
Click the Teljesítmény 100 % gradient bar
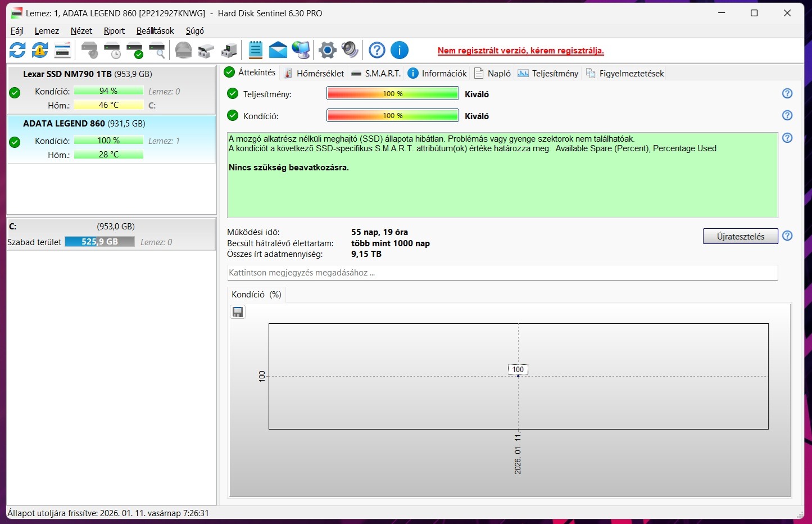(x=393, y=93)
